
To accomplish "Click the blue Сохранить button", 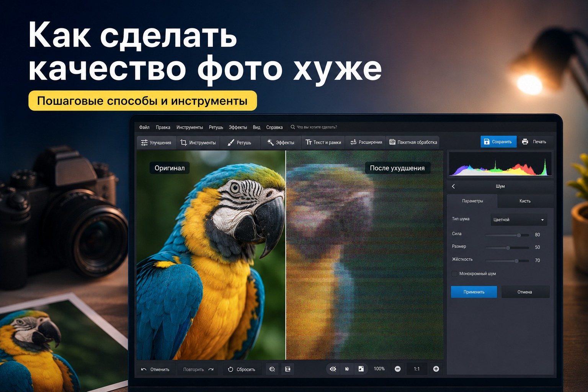I will pyautogui.click(x=498, y=142).
